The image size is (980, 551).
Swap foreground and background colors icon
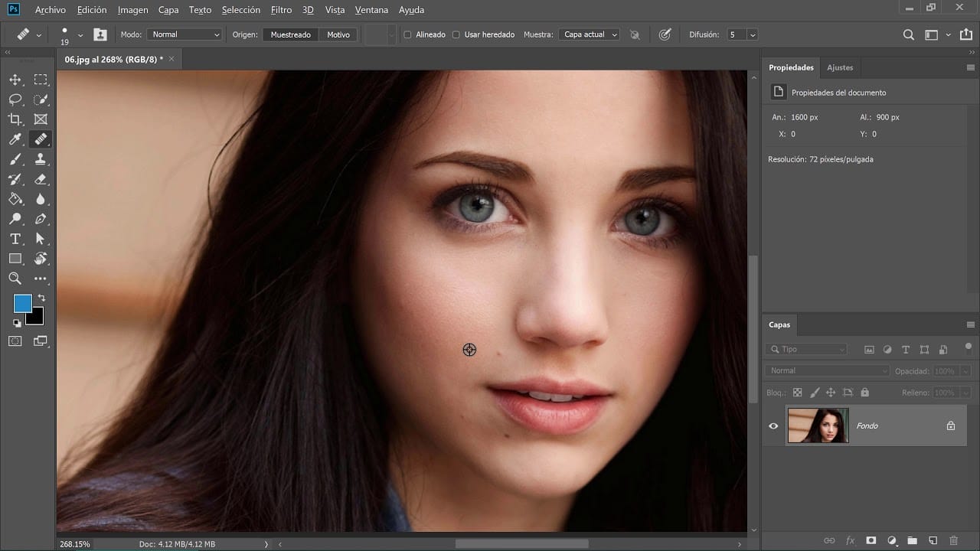tap(41, 298)
